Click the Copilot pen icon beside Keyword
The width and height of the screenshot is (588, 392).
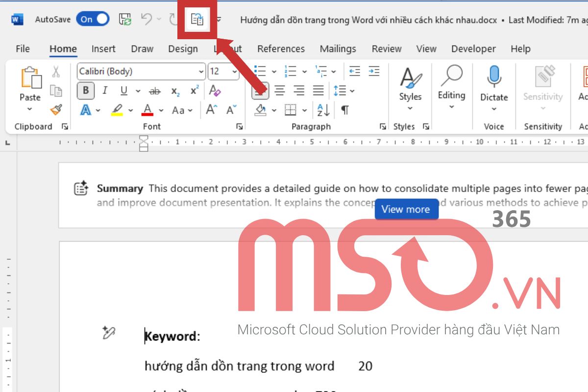pos(108,333)
